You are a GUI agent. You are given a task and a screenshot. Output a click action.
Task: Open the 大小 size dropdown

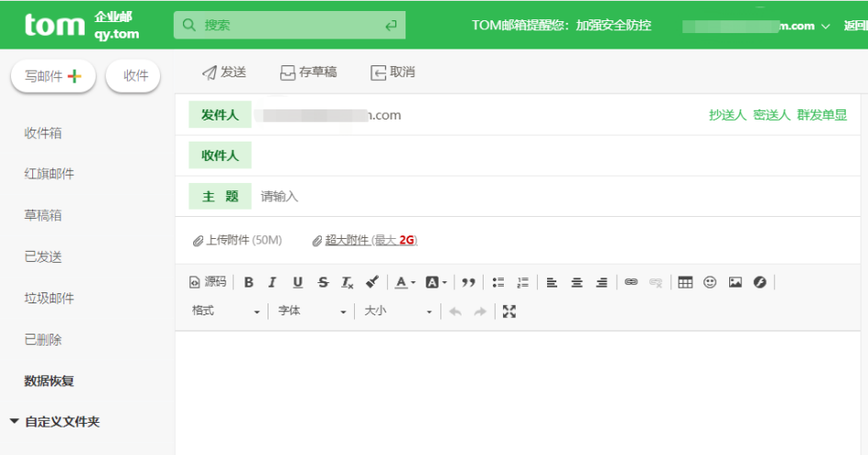[x=397, y=312]
